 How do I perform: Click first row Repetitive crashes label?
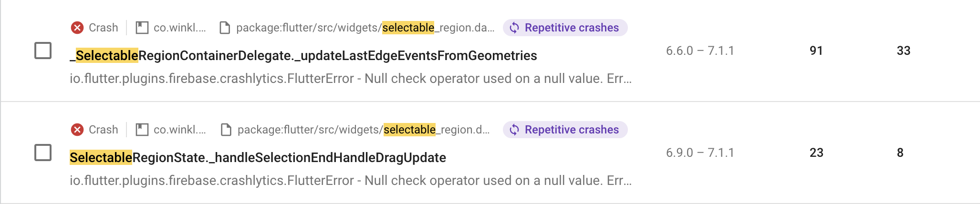click(x=572, y=28)
